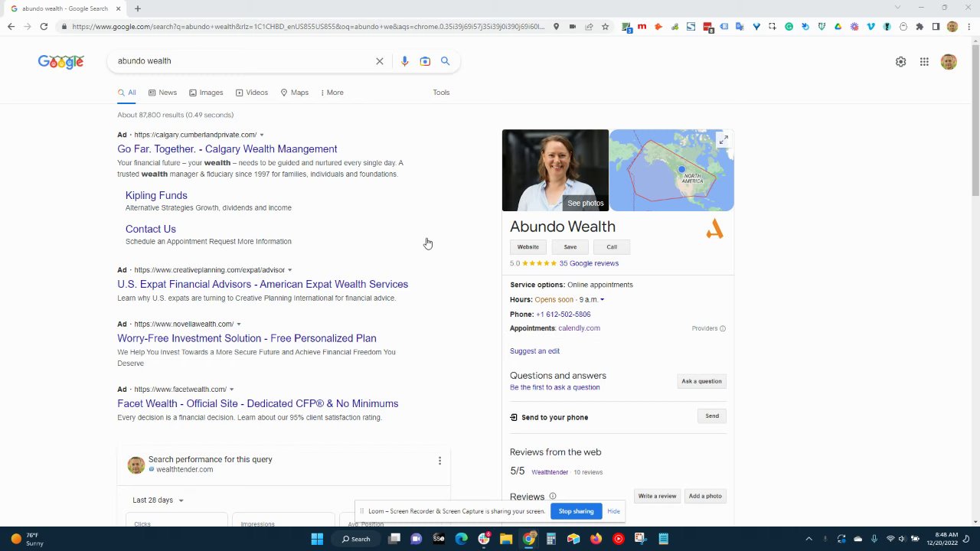
Task: Open Wealthtender web reviews link
Action: coord(550,472)
